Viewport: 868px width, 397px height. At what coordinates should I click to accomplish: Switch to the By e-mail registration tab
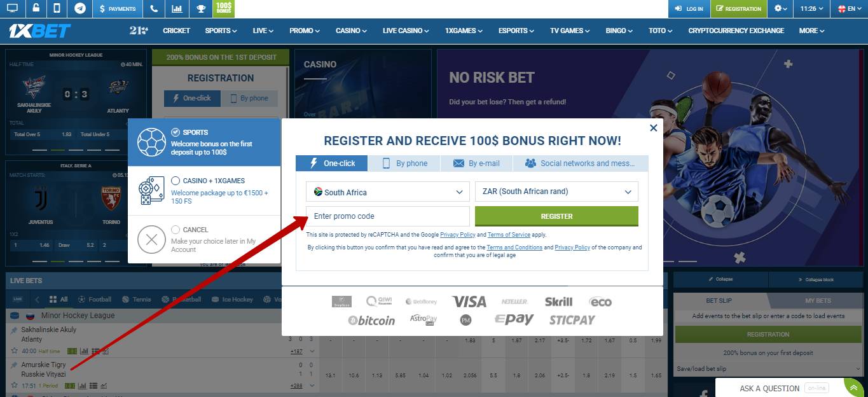click(x=476, y=163)
